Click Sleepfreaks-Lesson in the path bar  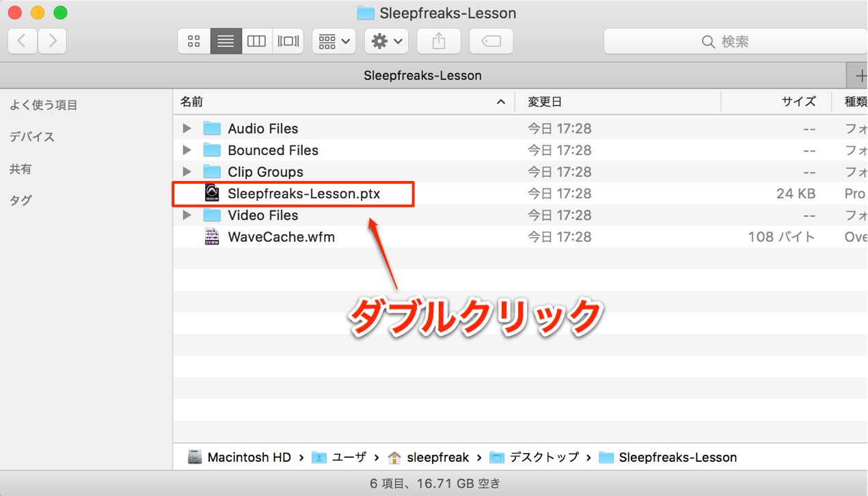click(668, 458)
